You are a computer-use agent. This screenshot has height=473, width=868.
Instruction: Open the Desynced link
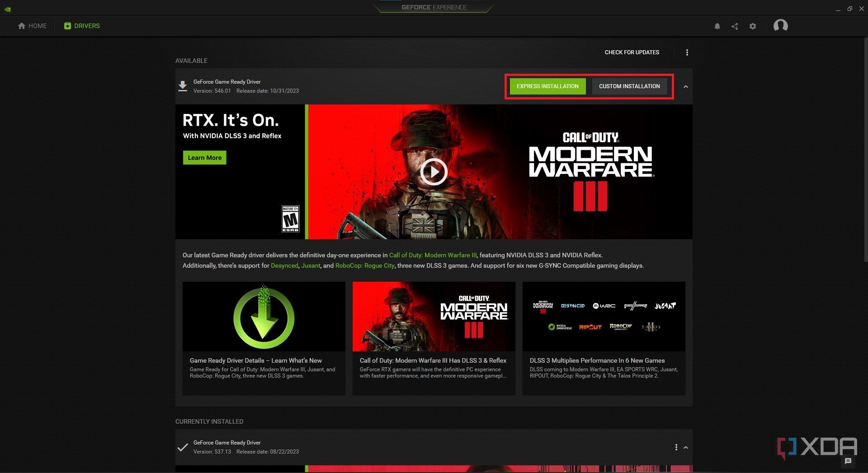click(284, 265)
